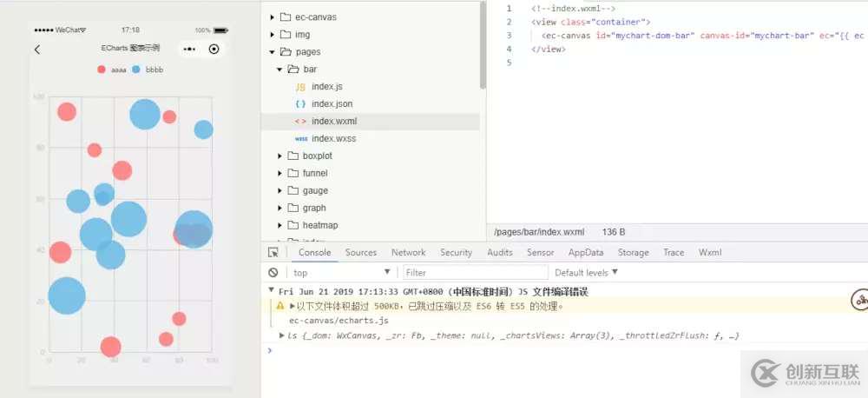Click the yellow warning triangle icon
This screenshot has width=868, height=398.
(280, 306)
